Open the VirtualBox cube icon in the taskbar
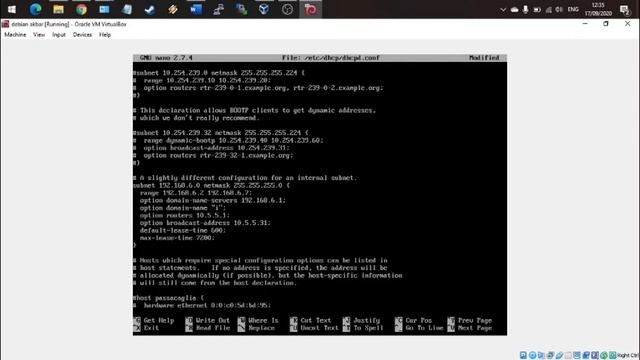Image resolution: width=640 pixels, height=360 pixels. pos(264,9)
